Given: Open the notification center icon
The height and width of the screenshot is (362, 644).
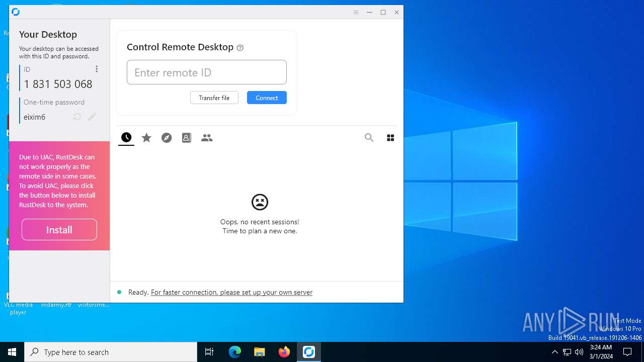Looking at the screenshot, I should pyautogui.click(x=627, y=352).
